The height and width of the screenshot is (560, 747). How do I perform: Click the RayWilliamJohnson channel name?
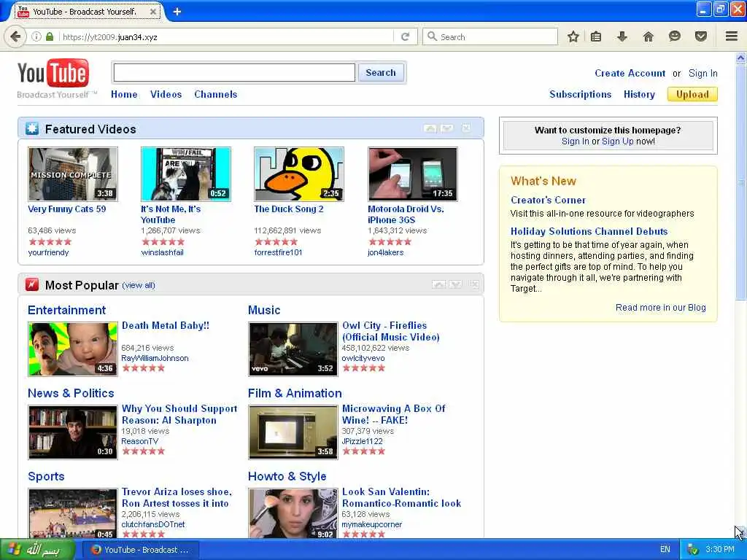point(155,358)
